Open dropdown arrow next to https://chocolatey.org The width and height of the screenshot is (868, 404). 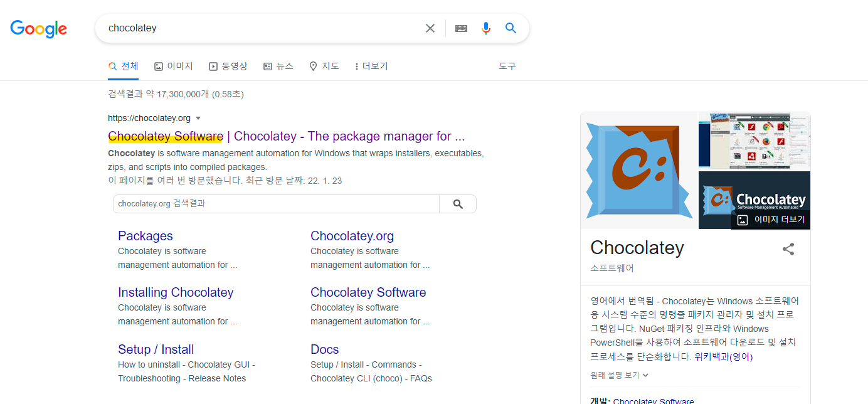click(x=198, y=118)
